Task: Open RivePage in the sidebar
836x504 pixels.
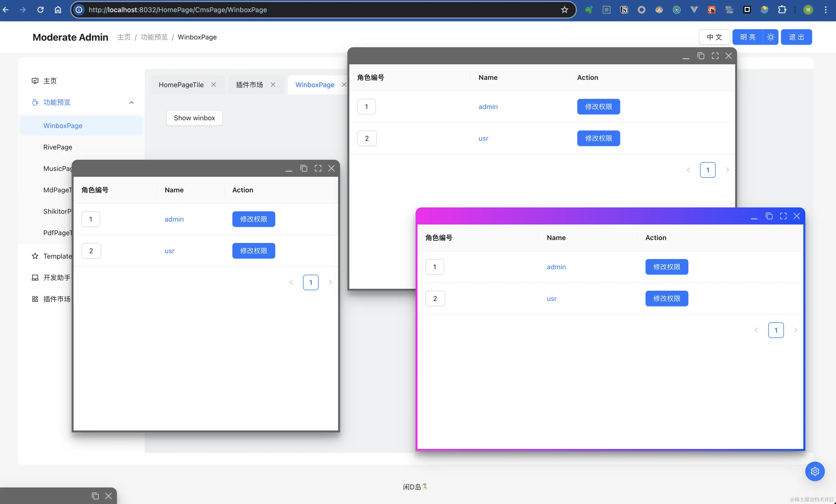Action: coord(58,147)
